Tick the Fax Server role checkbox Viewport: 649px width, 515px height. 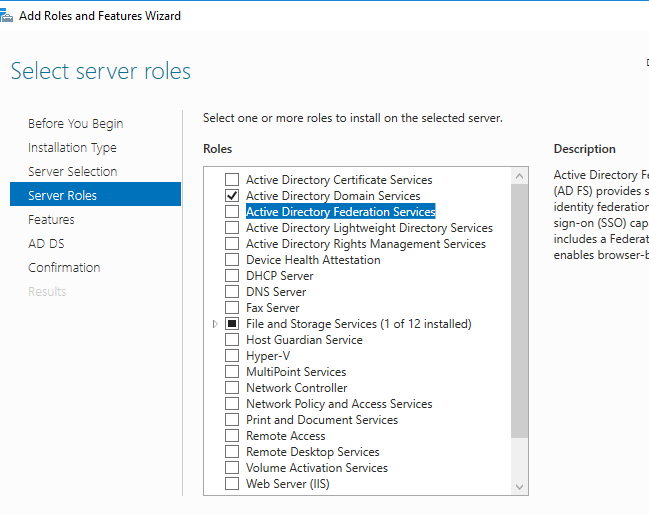(x=232, y=308)
